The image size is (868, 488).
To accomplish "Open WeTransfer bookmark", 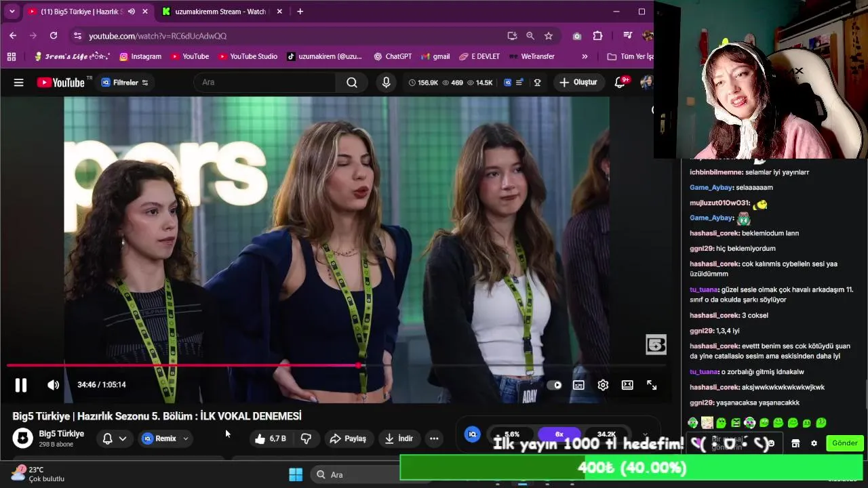I will point(532,56).
